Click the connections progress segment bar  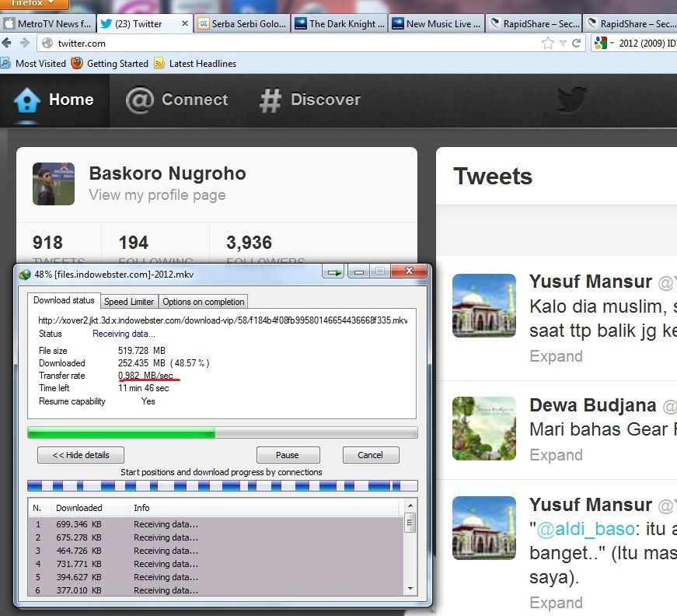(222, 486)
